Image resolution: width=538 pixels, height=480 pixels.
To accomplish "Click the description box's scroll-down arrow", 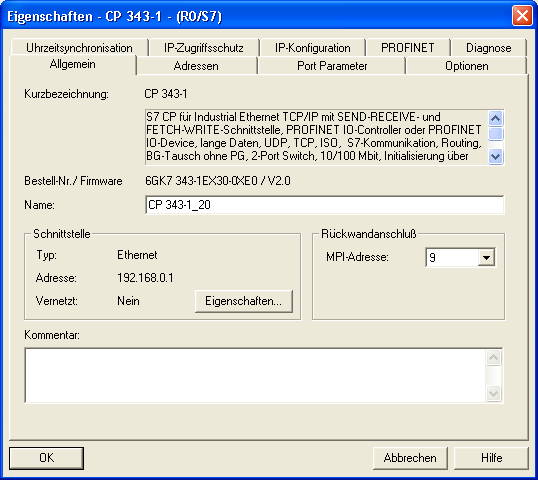I will click(495, 157).
